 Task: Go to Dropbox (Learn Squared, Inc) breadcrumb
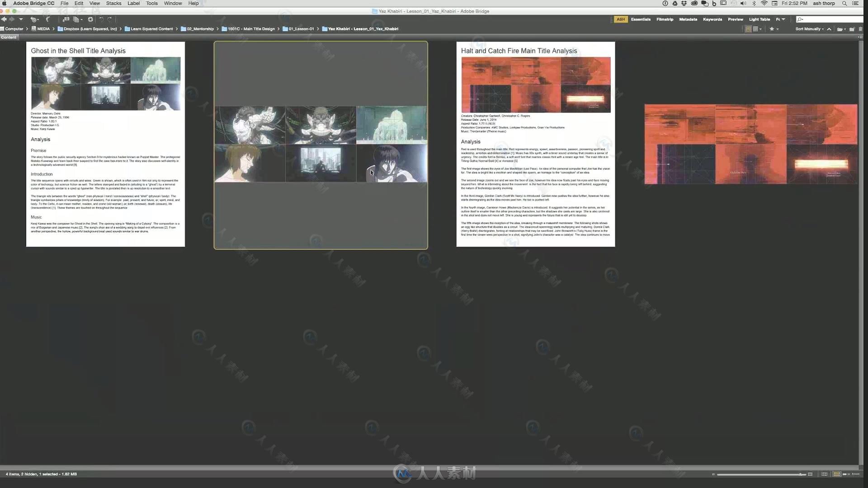tap(87, 29)
